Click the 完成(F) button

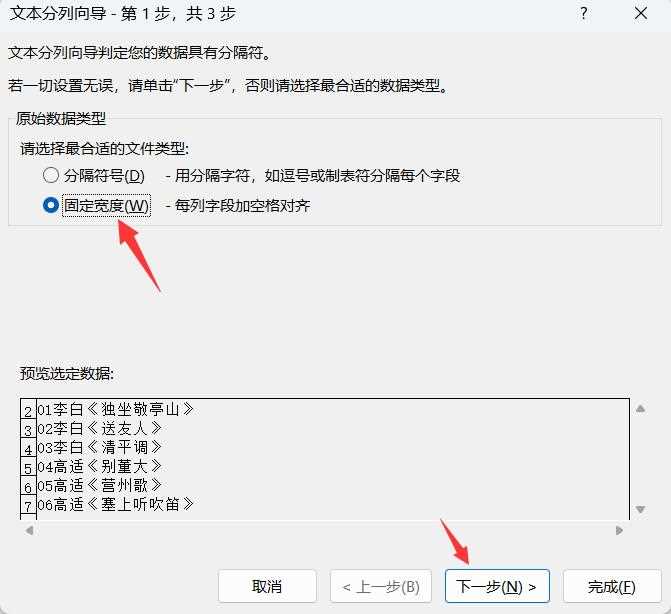tap(612, 586)
